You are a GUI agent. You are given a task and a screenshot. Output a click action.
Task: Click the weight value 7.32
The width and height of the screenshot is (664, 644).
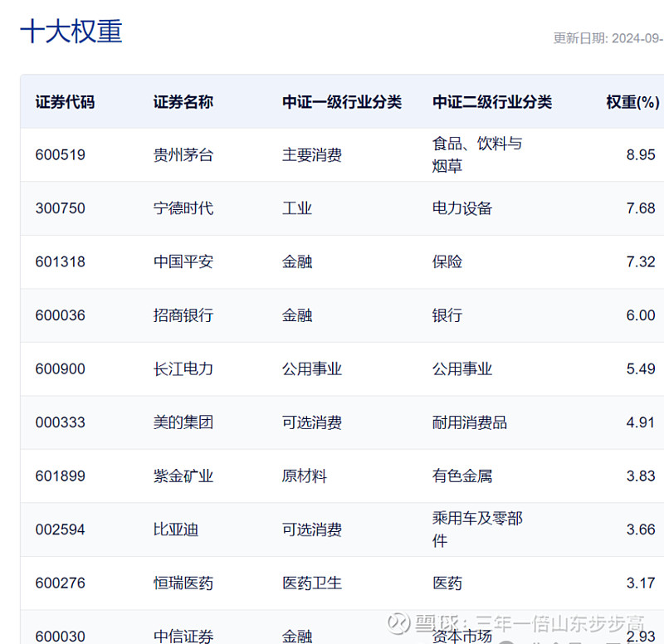(x=641, y=262)
